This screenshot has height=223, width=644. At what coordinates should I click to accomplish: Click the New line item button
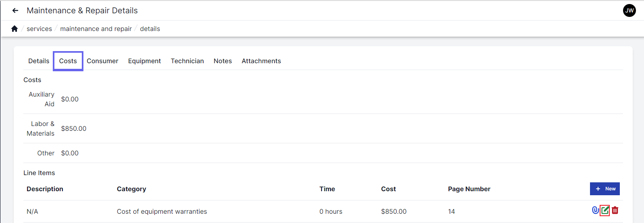coord(605,189)
